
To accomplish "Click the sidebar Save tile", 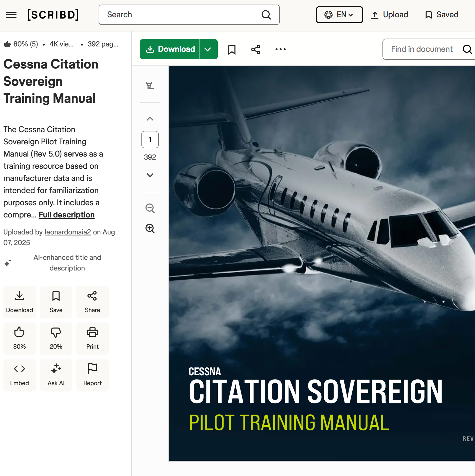I will (x=56, y=302).
